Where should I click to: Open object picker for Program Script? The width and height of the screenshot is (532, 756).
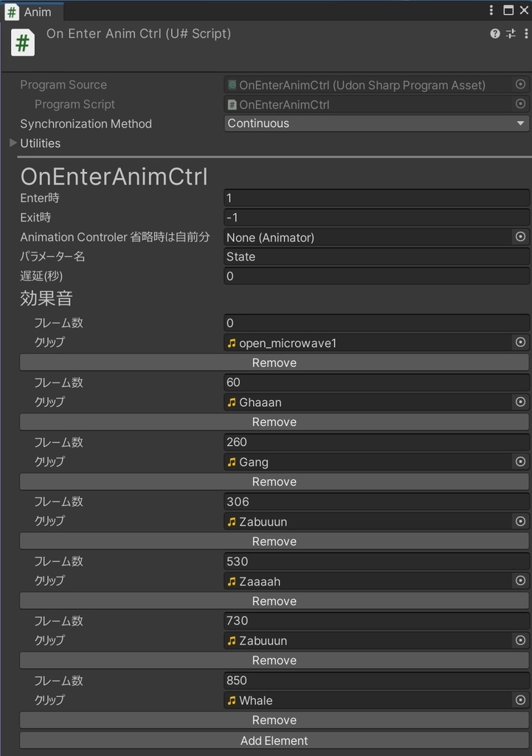click(521, 104)
